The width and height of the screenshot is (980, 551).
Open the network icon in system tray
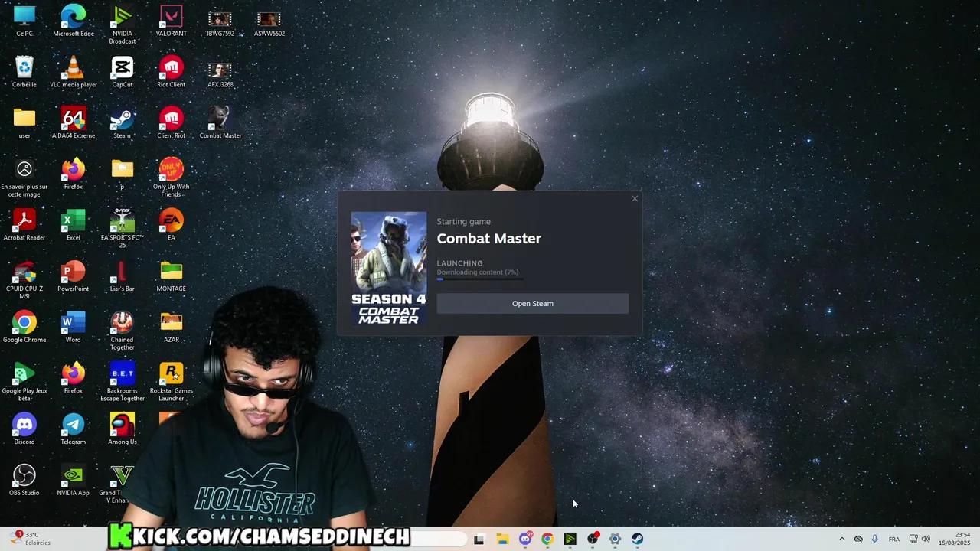point(913,540)
